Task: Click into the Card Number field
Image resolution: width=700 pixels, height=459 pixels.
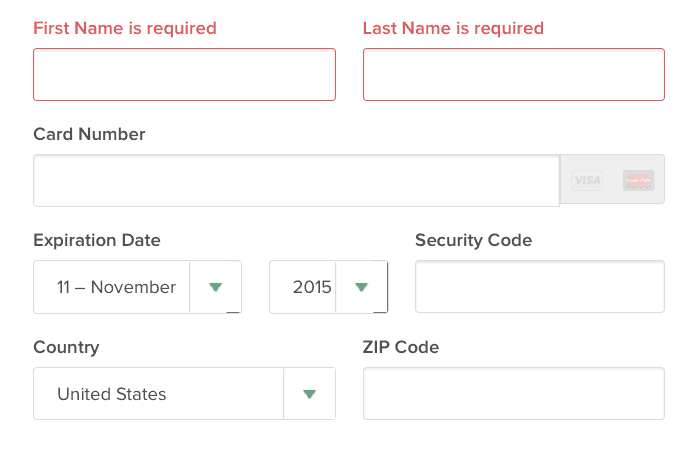Action: pyautogui.click(x=296, y=181)
